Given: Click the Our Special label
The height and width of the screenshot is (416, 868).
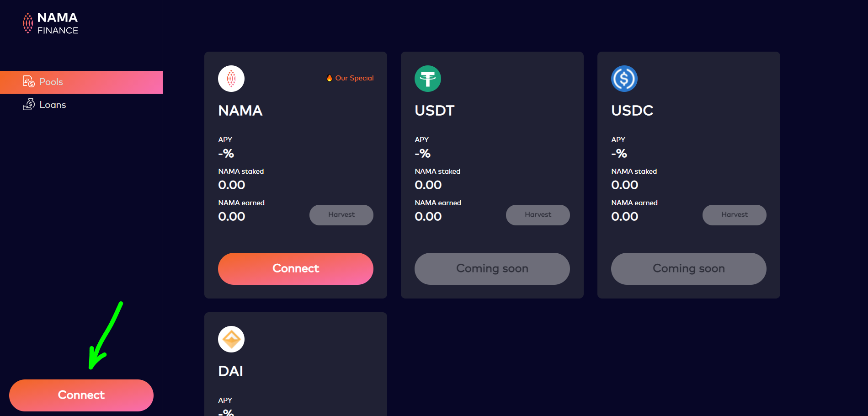Looking at the screenshot, I should pos(354,78).
